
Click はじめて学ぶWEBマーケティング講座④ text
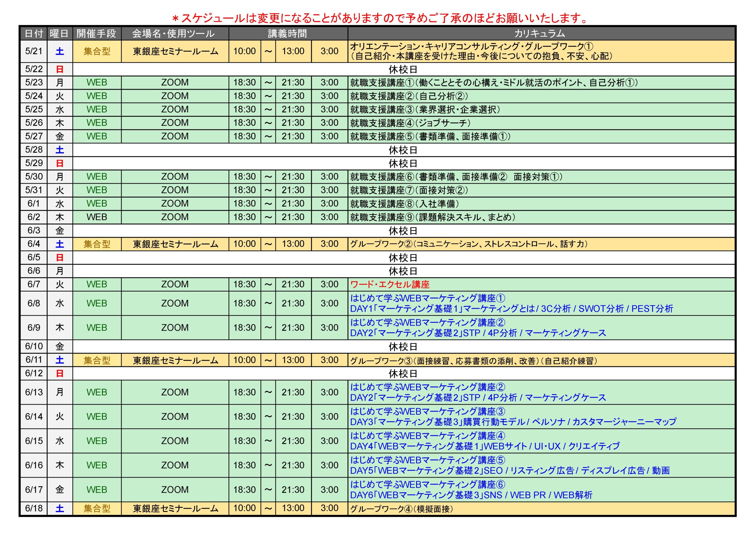(x=428, y=436)
